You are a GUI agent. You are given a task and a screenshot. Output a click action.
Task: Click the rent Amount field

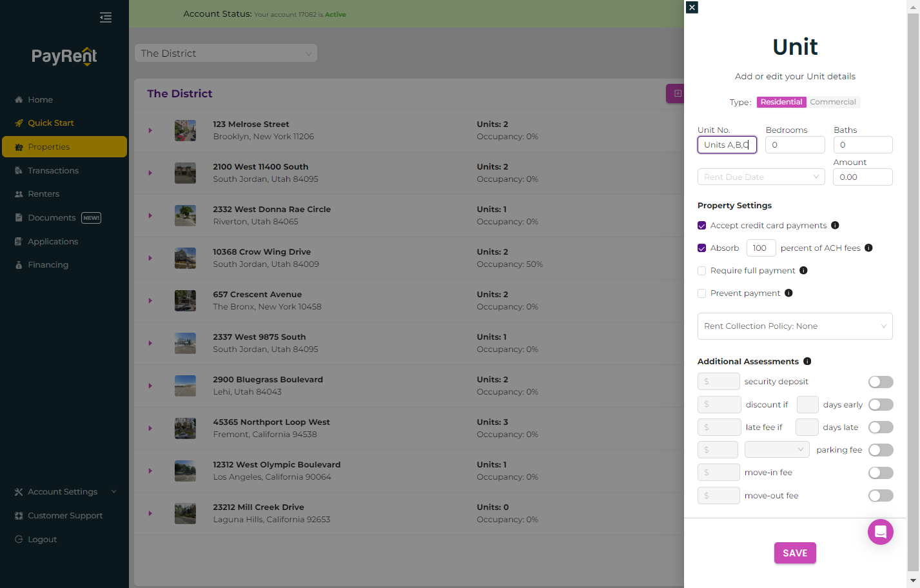[x=863, y=177]
